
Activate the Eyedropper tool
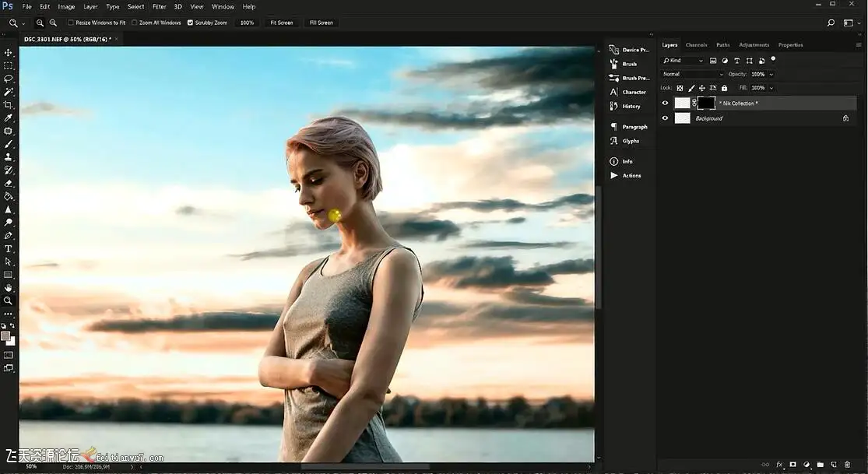tap(9, 118)
